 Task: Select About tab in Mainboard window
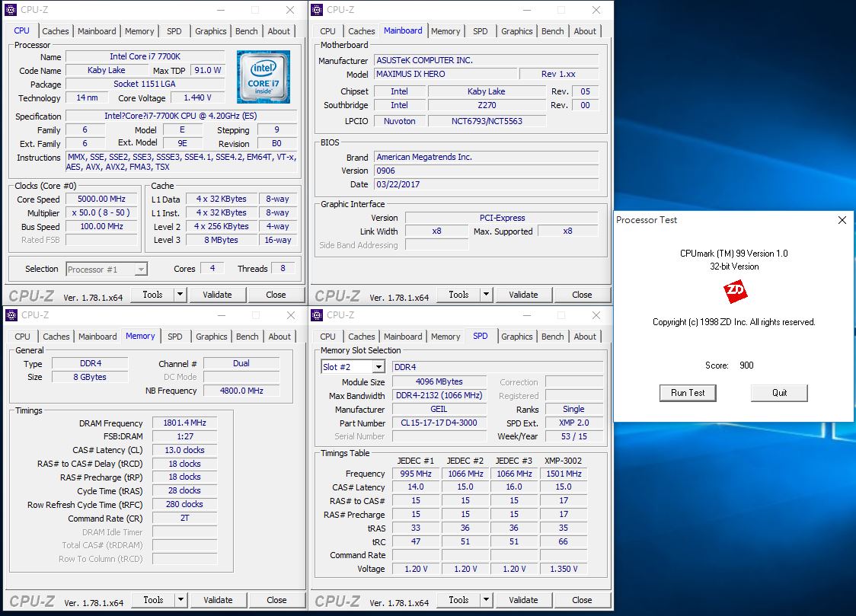[585, 31]
